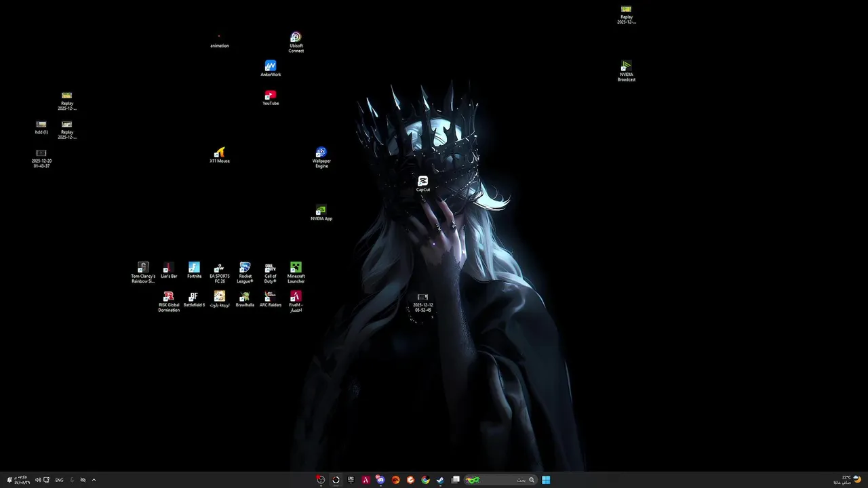
Task: Open the AnkerWork desktop shortcut
Action: pos(271,68)
